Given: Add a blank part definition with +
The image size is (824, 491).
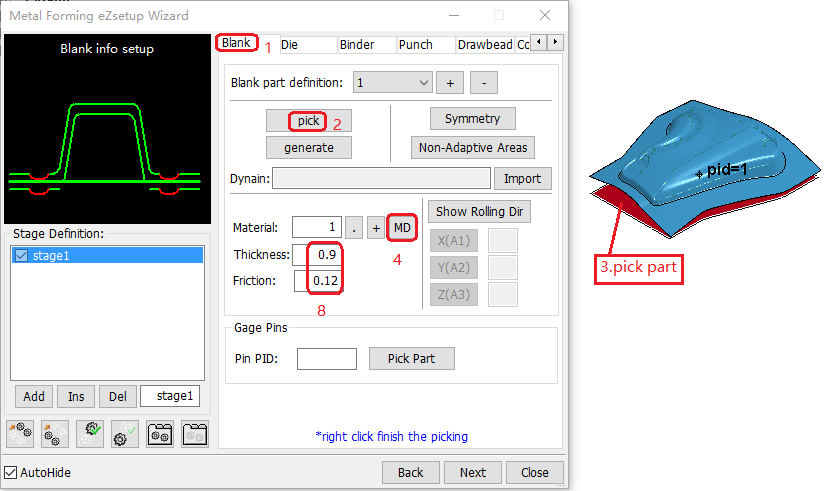Looking at the screenshot, I should (450, 83).
